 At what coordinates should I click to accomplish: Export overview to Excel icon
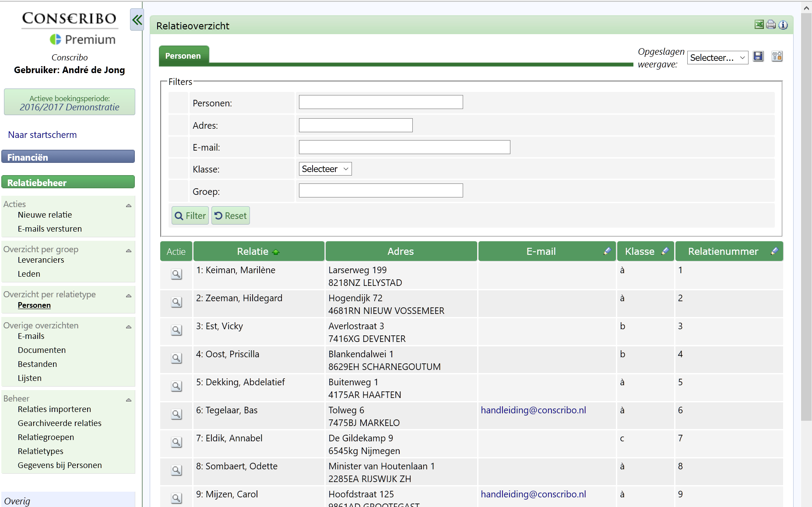click(759, 25)
